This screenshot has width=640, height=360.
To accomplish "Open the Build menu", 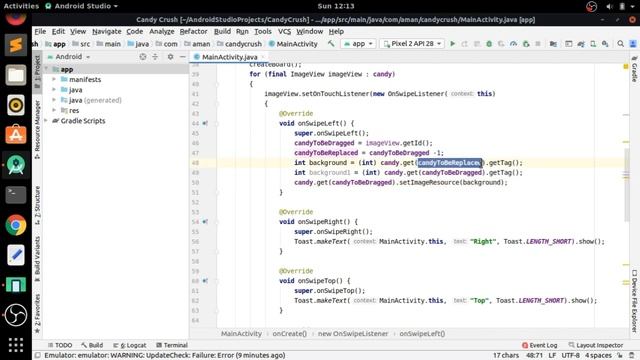I will [222, 31].
